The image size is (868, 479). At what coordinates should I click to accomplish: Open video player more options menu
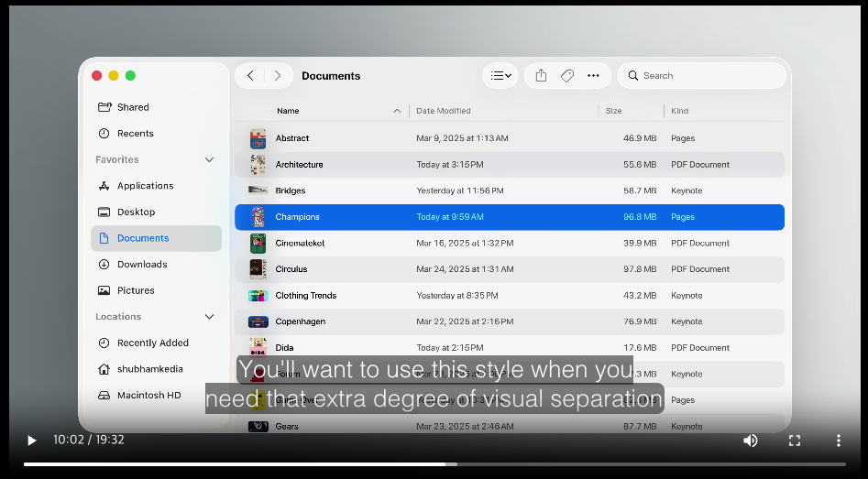click(838, 441)
